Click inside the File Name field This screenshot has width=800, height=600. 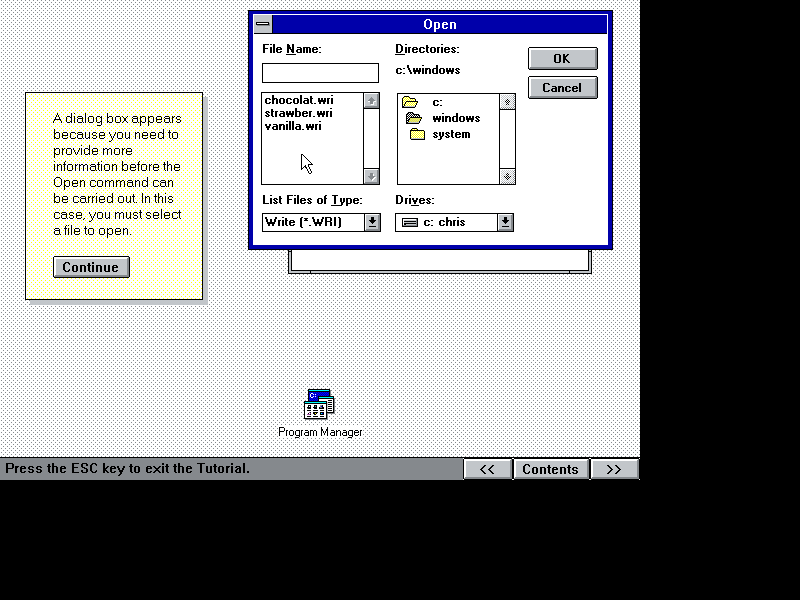[x=320, y=72]
